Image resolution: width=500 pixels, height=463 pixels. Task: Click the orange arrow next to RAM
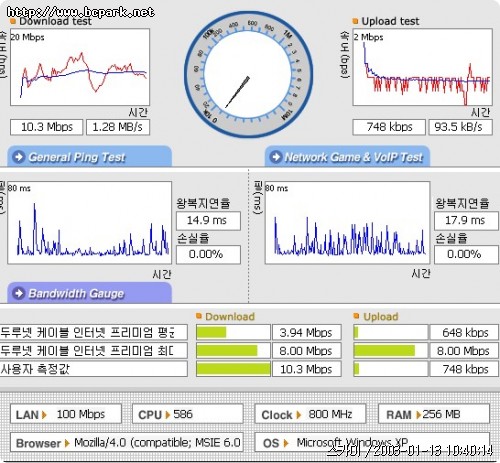(x=418, y=415)
